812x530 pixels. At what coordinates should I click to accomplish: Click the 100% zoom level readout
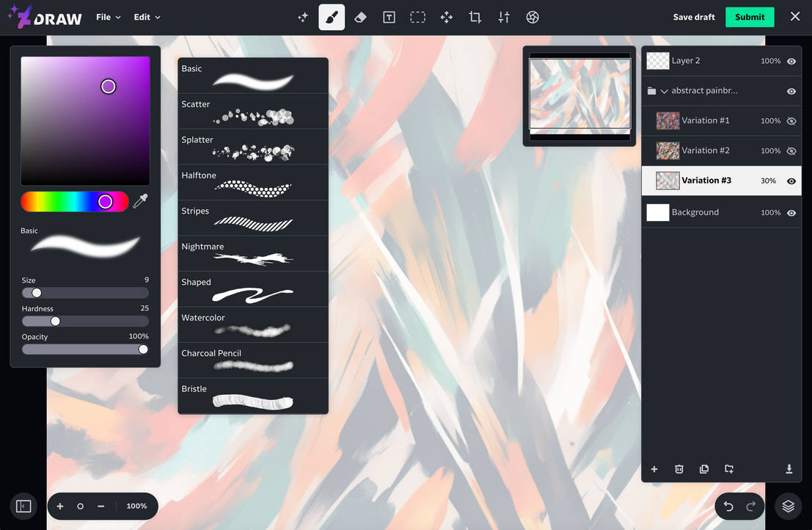coord(136,507)
